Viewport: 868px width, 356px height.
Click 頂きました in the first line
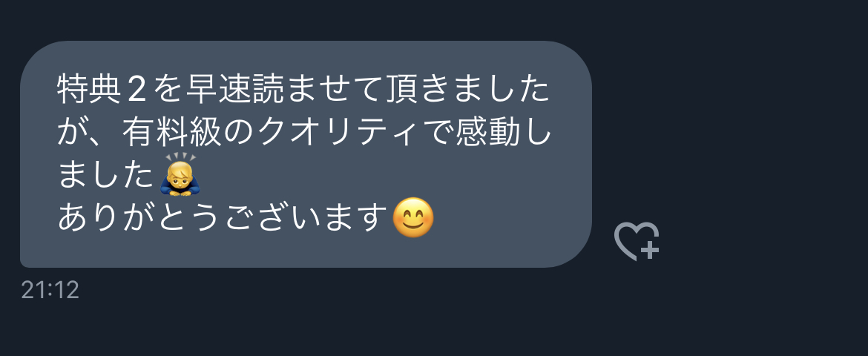465,90
